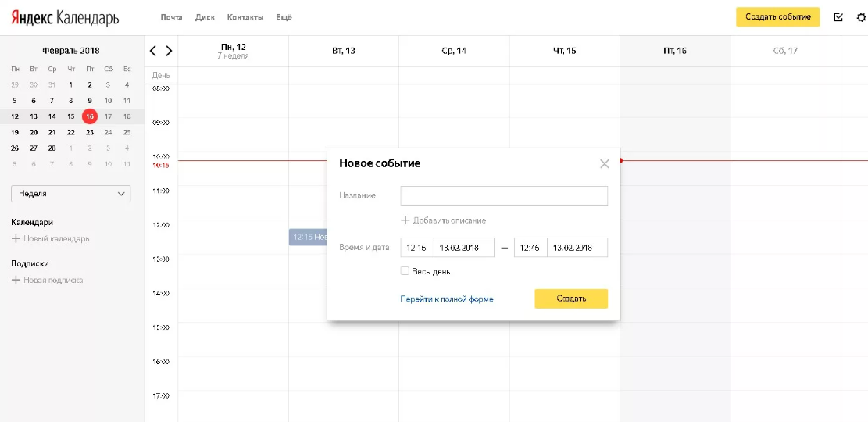Click the end time field 12:45
The image size is (868, 422).
point(530,248)
